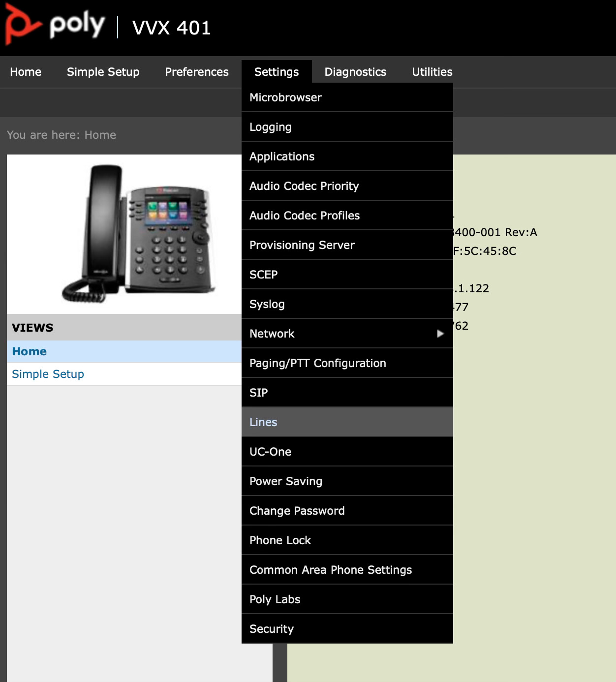Viewport: 616px width, 682px height.
Task: Open Poly Labs settings
Action: pyautogui.click(x=275, y=599)
